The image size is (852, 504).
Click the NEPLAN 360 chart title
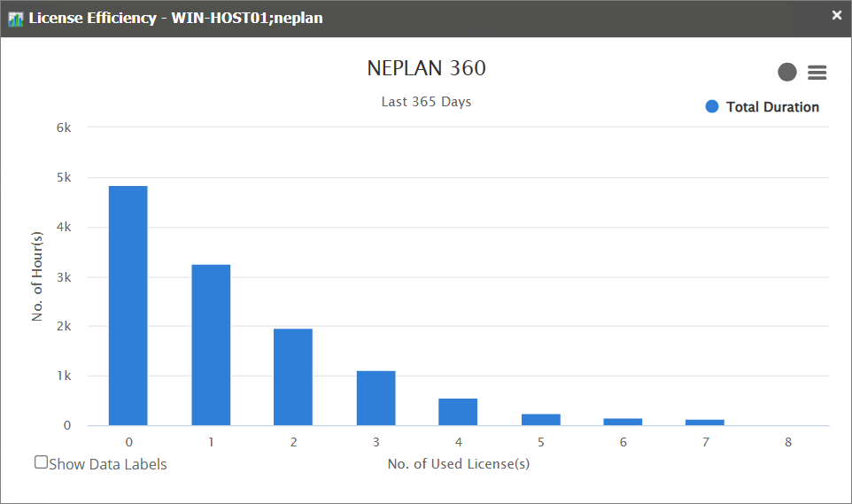(426, 68)
